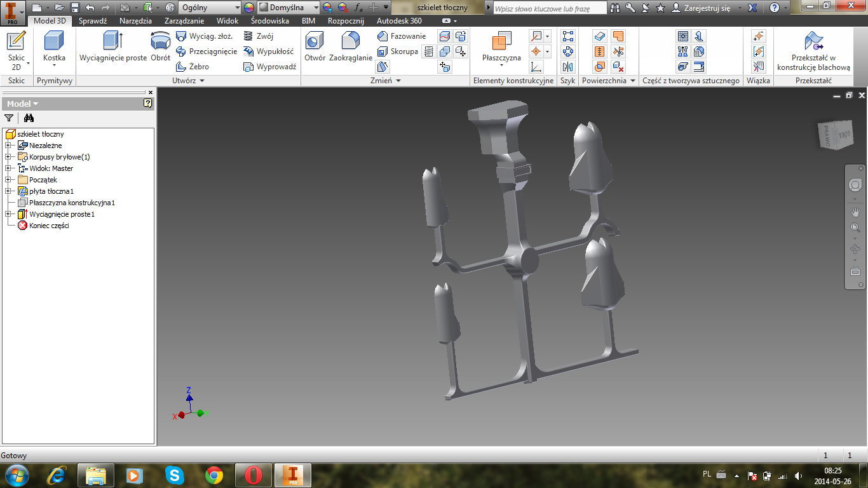The width and height of the screenshot is (868, 488).
Task: Activate the Otwór hole tool
Action: click(x=315, y=48)
